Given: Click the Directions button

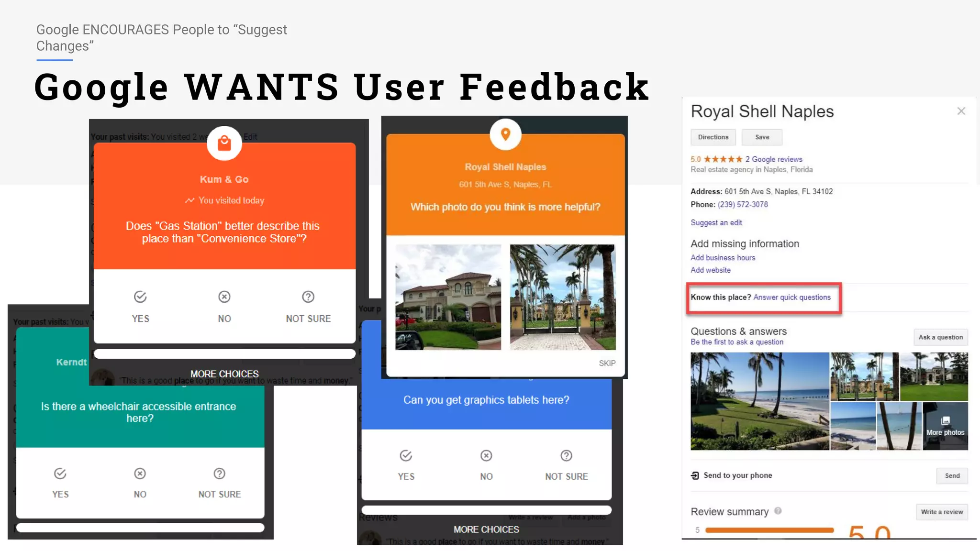Looking at the screenshot, I should click(713, 137).
